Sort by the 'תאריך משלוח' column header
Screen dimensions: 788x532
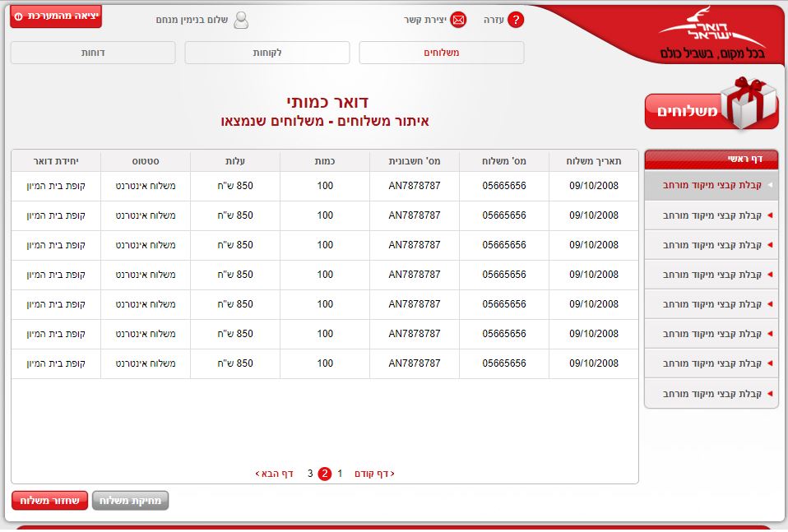coord(594,161)
